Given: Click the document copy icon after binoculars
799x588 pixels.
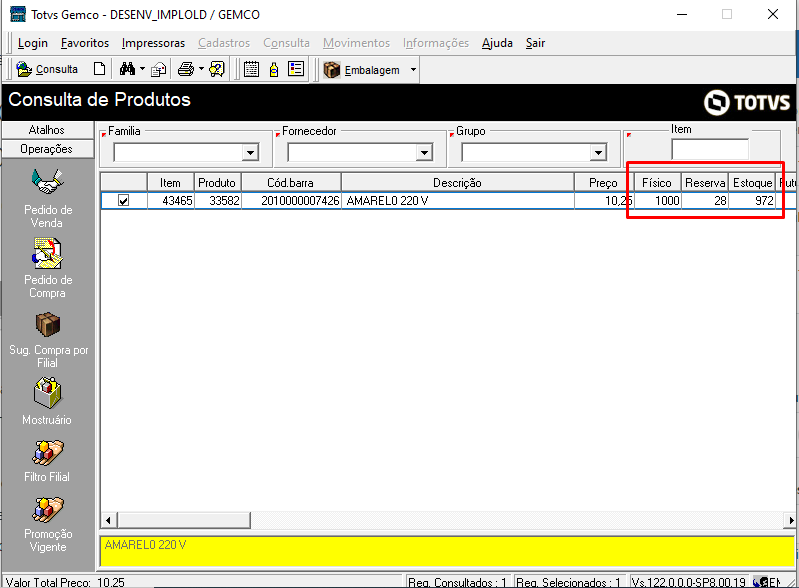Looking at the screenshot, I should pos(159,69).
